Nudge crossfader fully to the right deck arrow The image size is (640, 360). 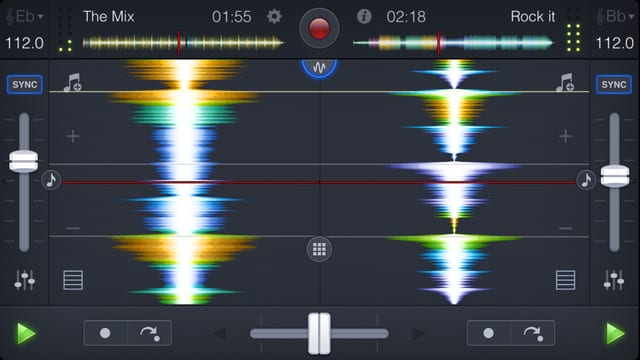point(418,333)
